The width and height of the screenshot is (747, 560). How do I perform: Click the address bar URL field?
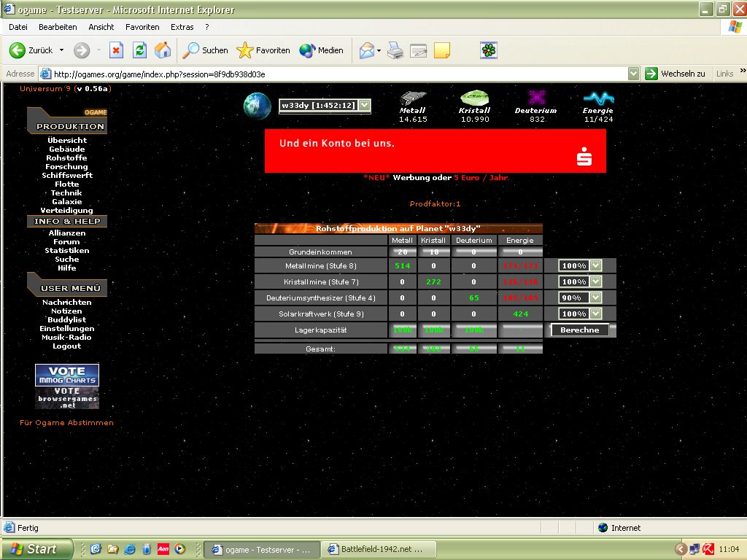[336, 74]
